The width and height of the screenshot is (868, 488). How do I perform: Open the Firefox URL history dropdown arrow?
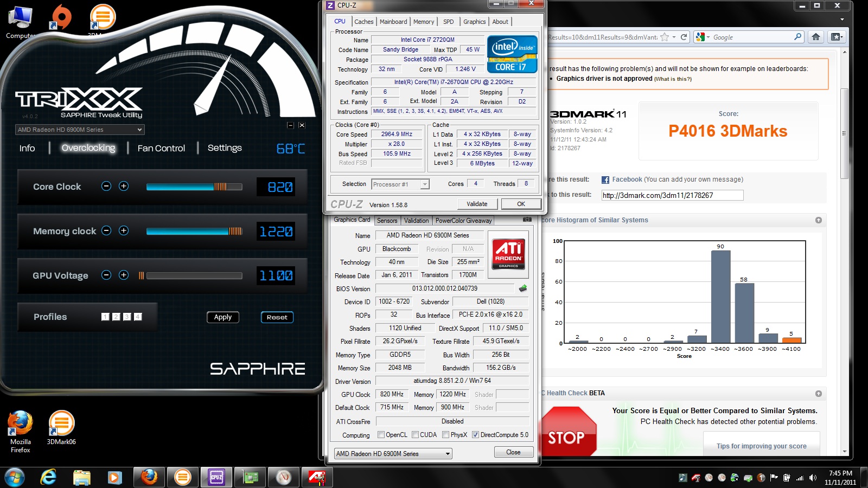(674, 37)
